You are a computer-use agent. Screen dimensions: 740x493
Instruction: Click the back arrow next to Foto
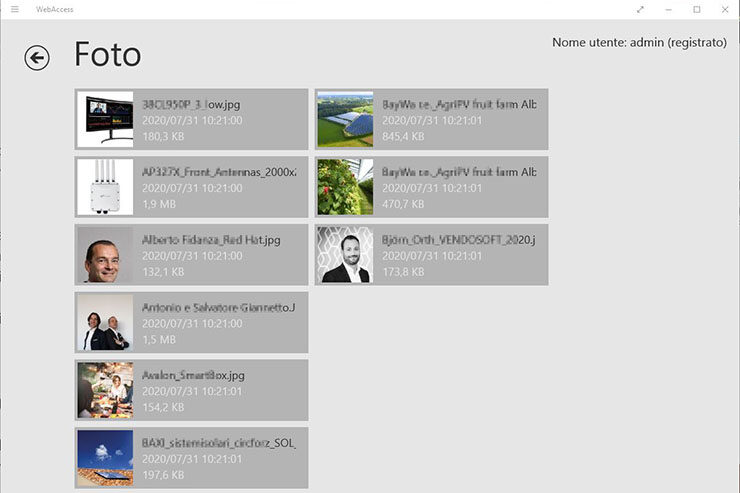click(37, 58)
